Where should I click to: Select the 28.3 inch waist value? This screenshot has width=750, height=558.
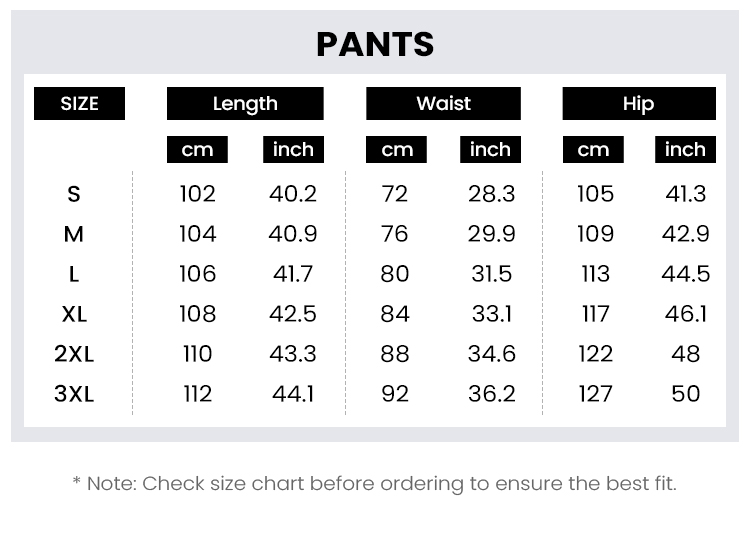click(491, 194)
